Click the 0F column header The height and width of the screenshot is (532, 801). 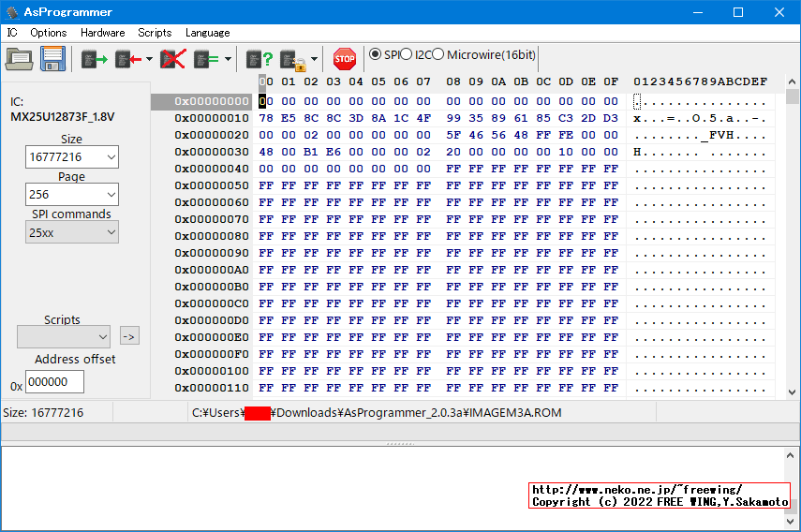point(611,81)
